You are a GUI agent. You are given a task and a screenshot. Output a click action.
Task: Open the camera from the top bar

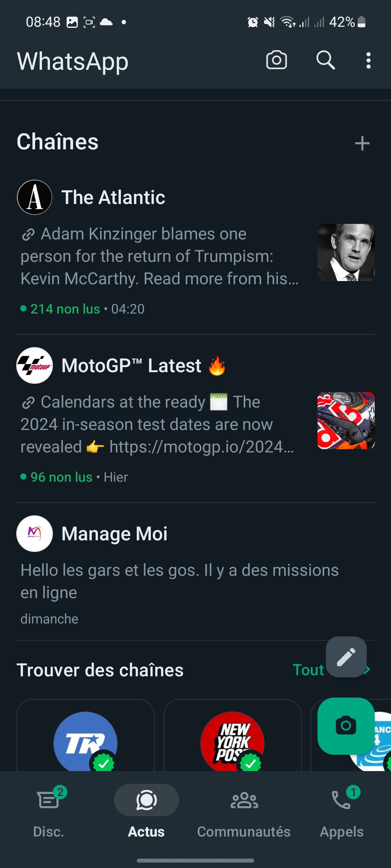(x=277, y=60)
